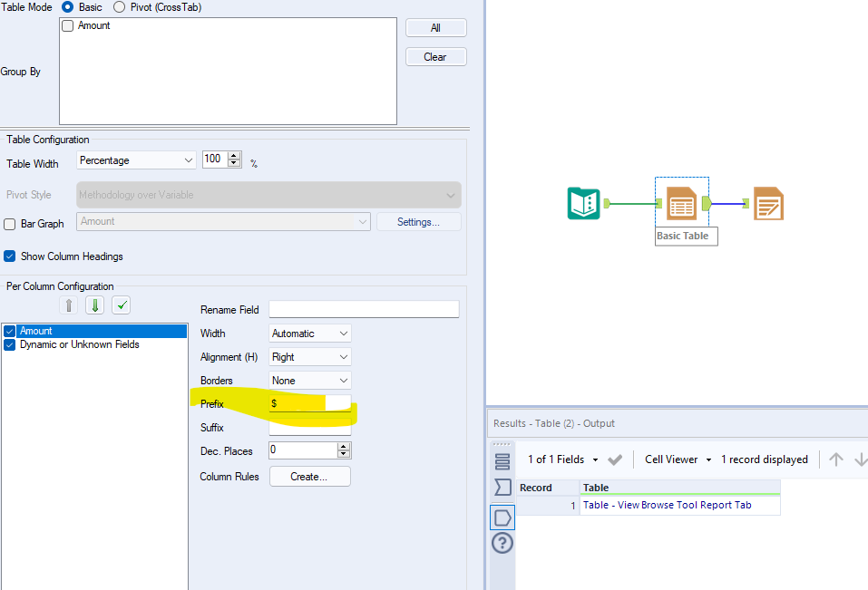The height and width of the screenshot is (590, 868).
Task: Open Bar Graph Settings button
Action: 418,222
